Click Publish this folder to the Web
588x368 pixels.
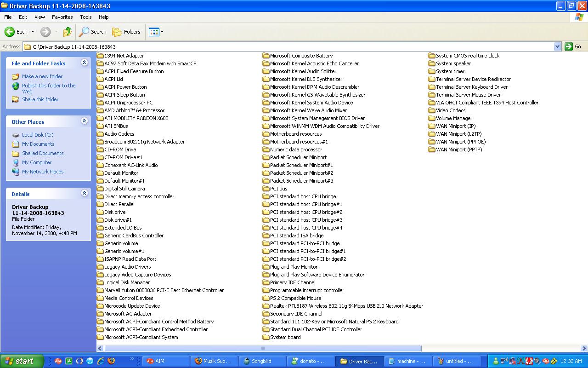pyautogui.click(x=49, y=88)
